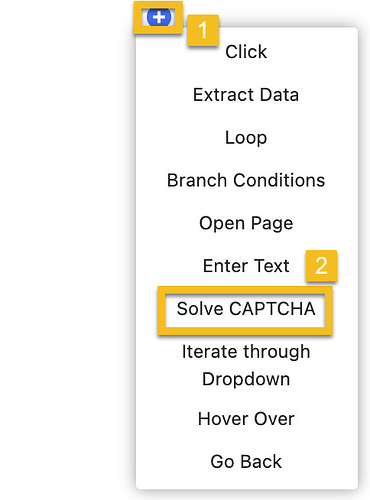Pick the Enter Text menu option
Image resolution: width=370 pixels, height=500 pixels.
tap(246, 266)
